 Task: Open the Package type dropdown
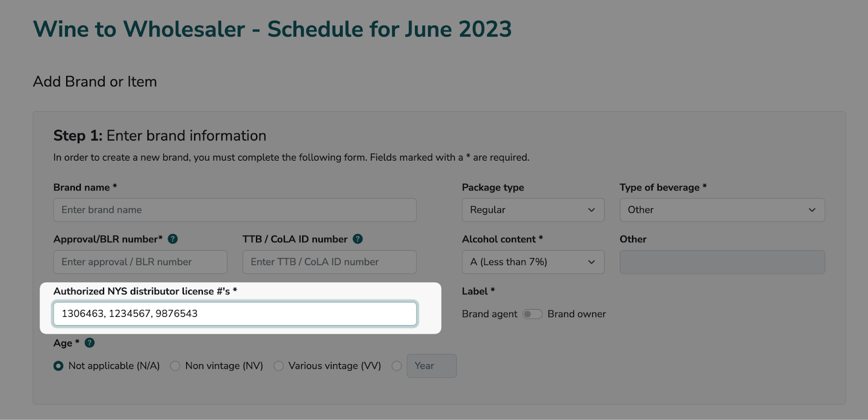click(533, 210)
